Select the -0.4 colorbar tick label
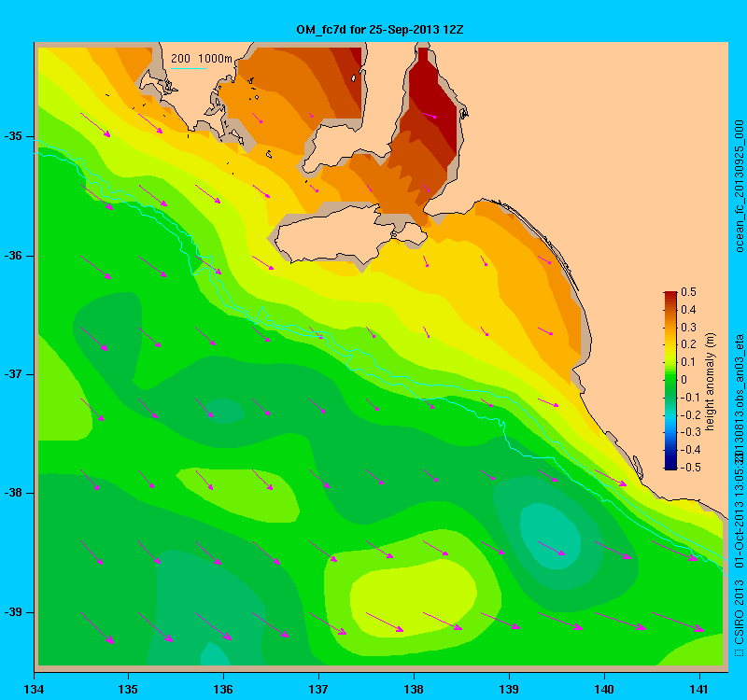The image size is (747, 700). coord(690,450)
